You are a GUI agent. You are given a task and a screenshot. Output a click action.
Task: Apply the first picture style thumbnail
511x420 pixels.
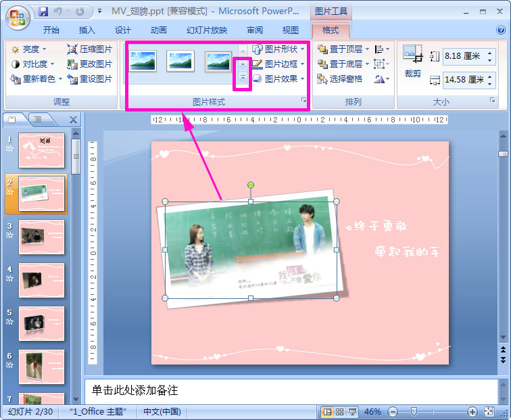[143, 61]
